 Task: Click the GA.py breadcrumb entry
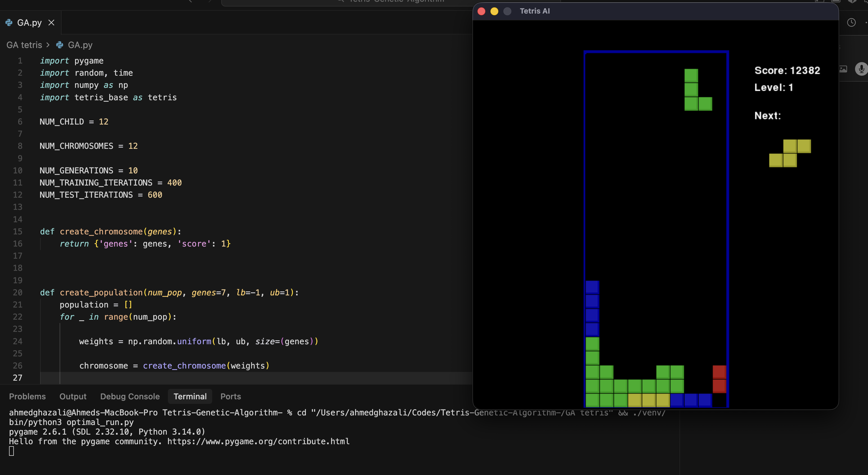(80, 45)
